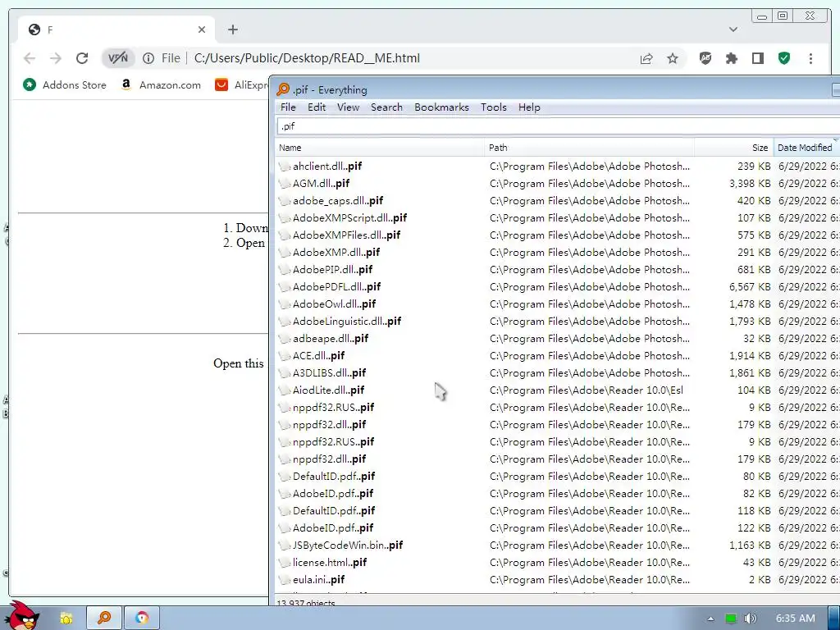This screenshot has width=840, height=630.
Task: Open the folder icon on the taskbar
Action: click(x=66, y=619)
